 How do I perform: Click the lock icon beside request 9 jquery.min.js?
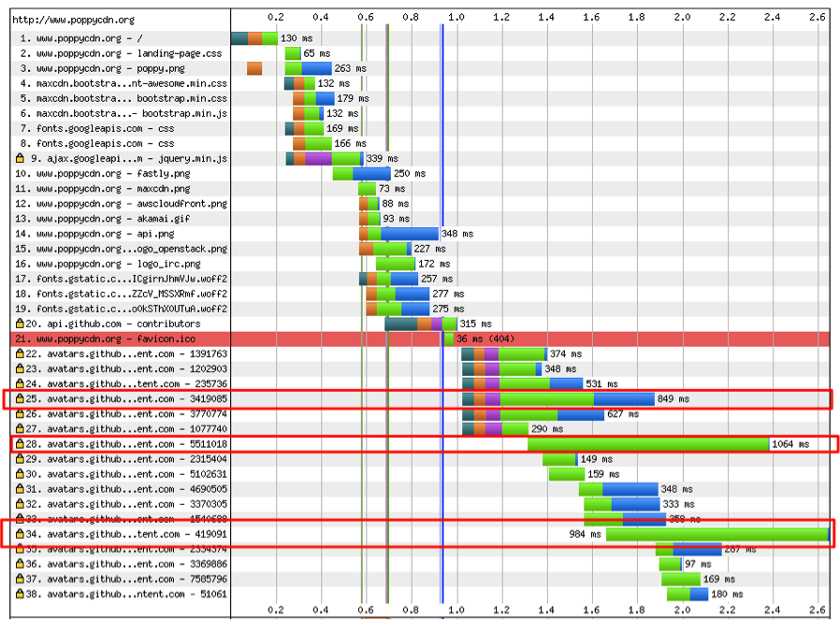[20, 158]
